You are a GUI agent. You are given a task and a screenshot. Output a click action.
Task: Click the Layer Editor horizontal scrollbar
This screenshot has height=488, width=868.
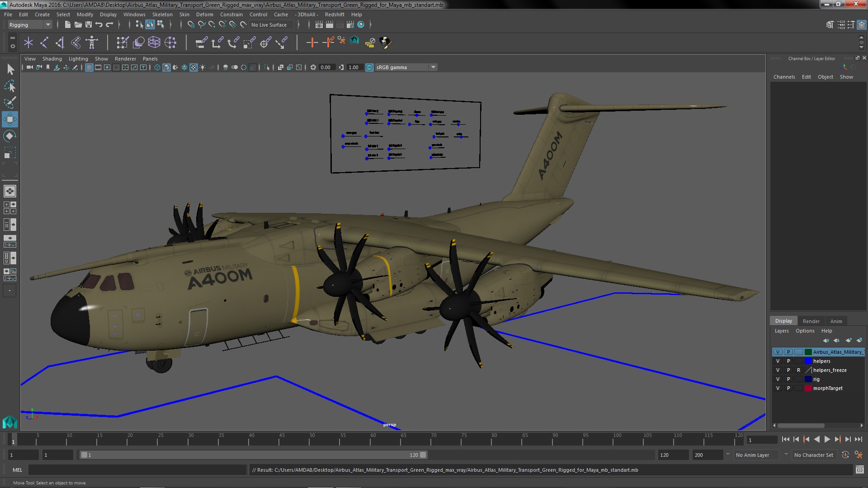pos(801,425)
